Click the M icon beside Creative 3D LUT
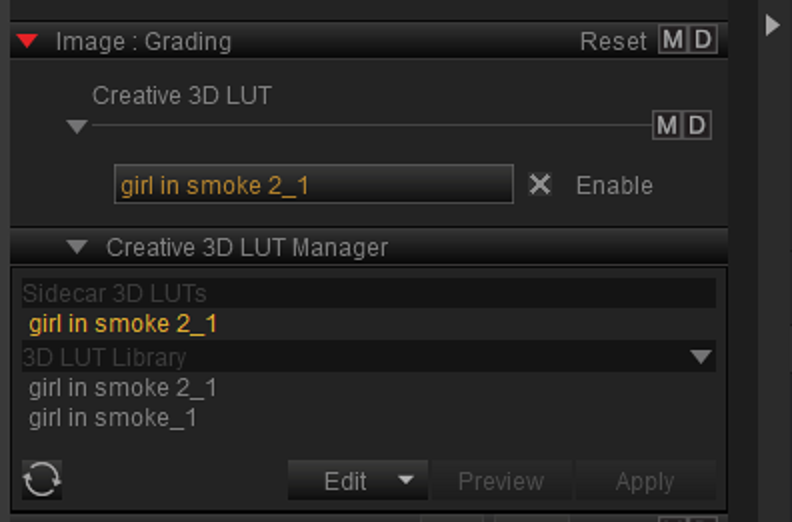The height and width of the screenshot is (522, 792). (667, 125)
